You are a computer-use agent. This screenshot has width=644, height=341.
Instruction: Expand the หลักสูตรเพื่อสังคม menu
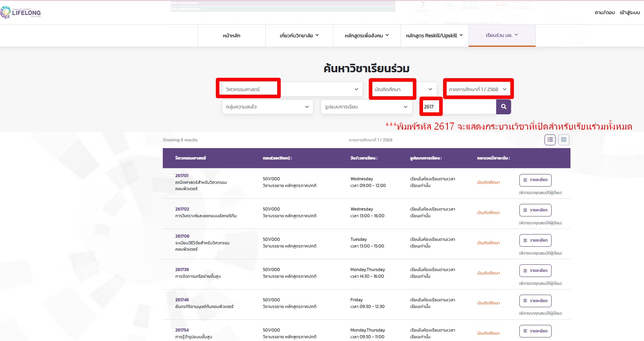367,36
